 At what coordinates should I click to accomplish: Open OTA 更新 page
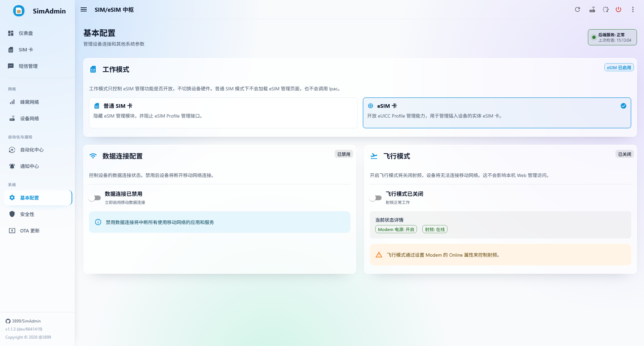coord(38,231)
